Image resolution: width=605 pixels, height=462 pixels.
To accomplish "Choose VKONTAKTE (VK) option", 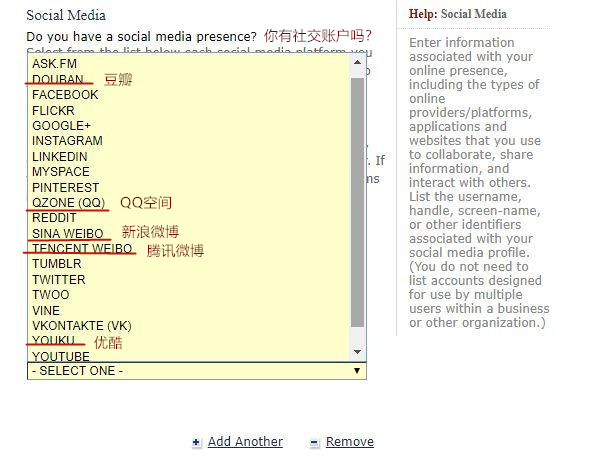I will pos(82,326).
